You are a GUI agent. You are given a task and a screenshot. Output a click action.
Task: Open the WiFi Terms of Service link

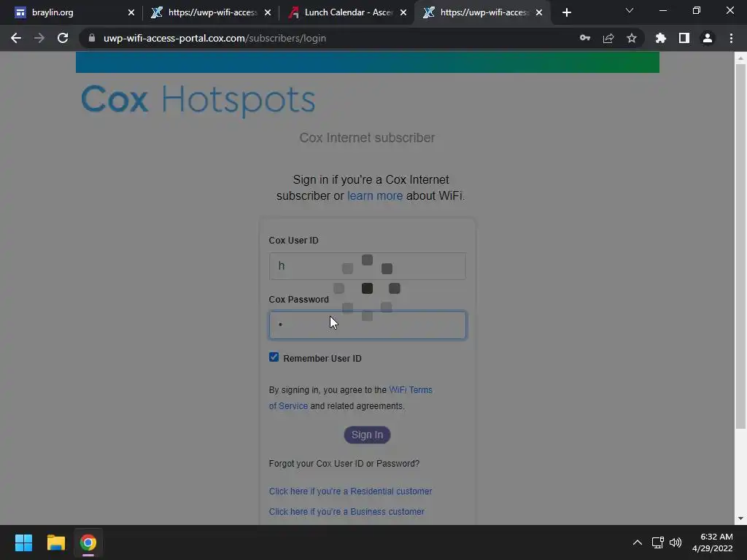coord(351,397)
